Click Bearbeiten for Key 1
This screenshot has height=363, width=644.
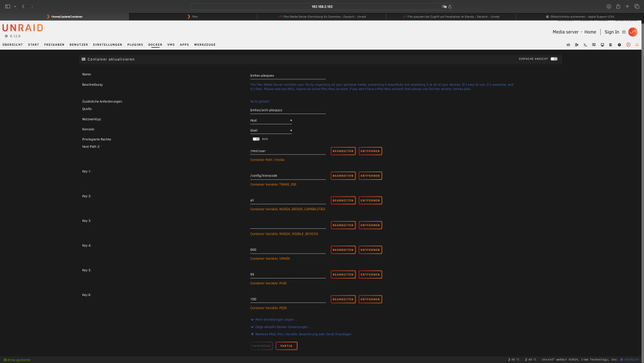tap(343, 175)
